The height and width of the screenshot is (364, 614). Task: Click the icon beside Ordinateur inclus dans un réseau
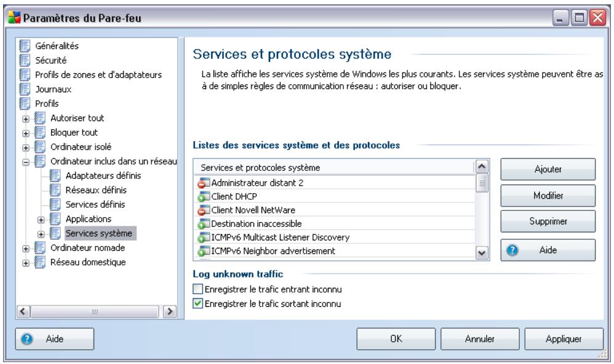(40, 161)
